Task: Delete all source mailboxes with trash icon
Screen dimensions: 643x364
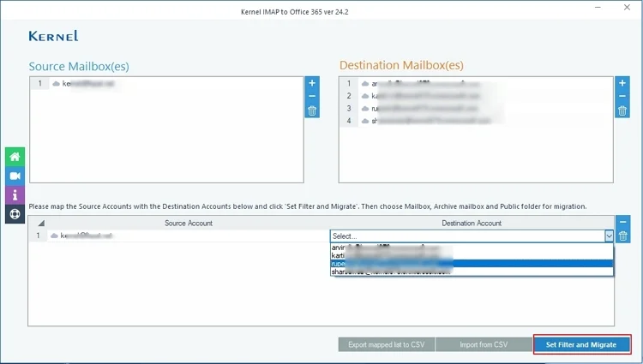Action: pos(312,110)
